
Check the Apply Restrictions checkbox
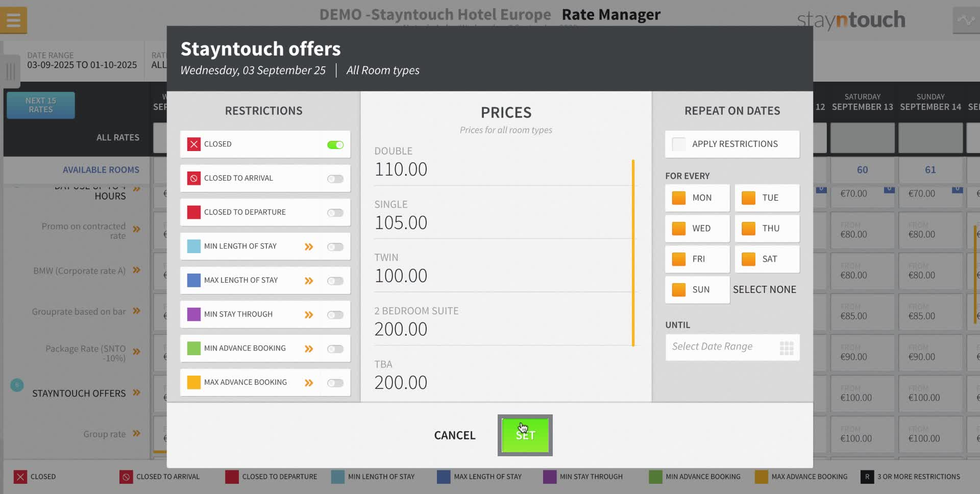(679, 144)
